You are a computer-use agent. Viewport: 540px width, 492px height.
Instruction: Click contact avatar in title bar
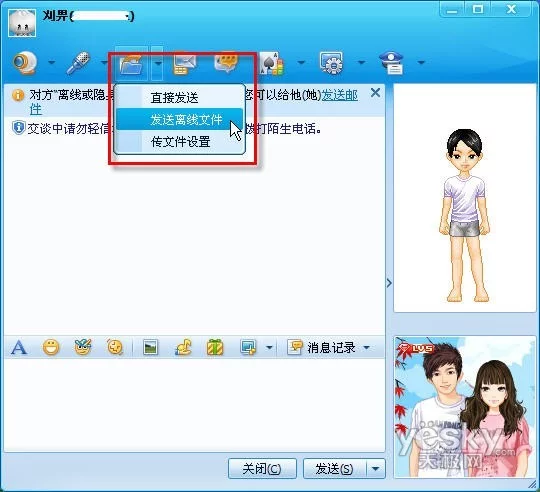point(22,23)
